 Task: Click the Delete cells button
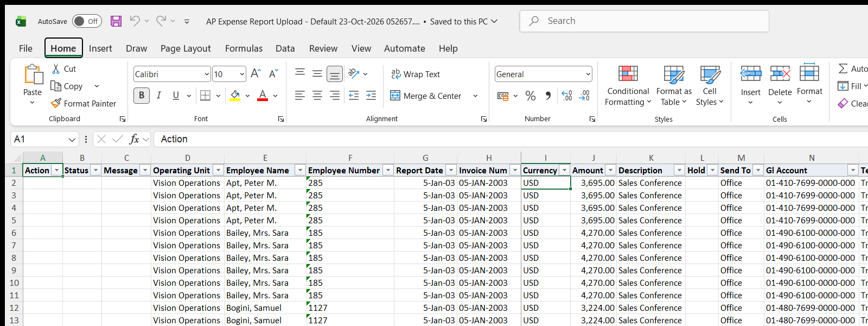[x=780, y=85]
